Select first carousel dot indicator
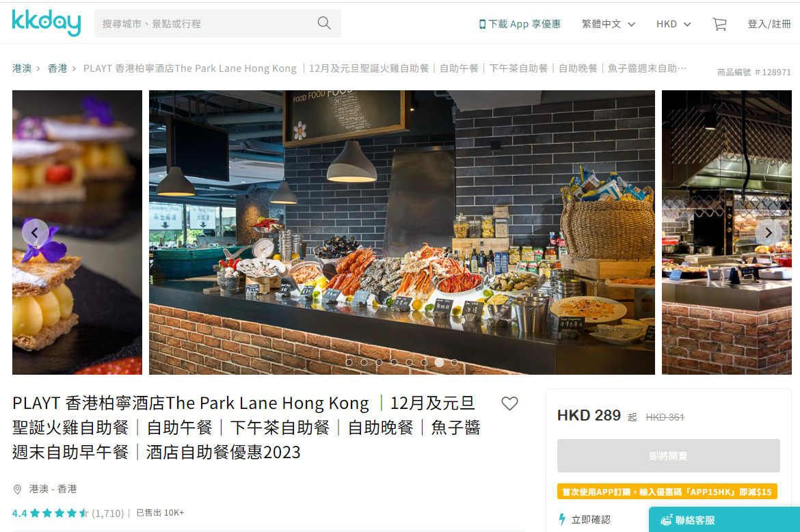The image size is (800, 532). [349, 362]
